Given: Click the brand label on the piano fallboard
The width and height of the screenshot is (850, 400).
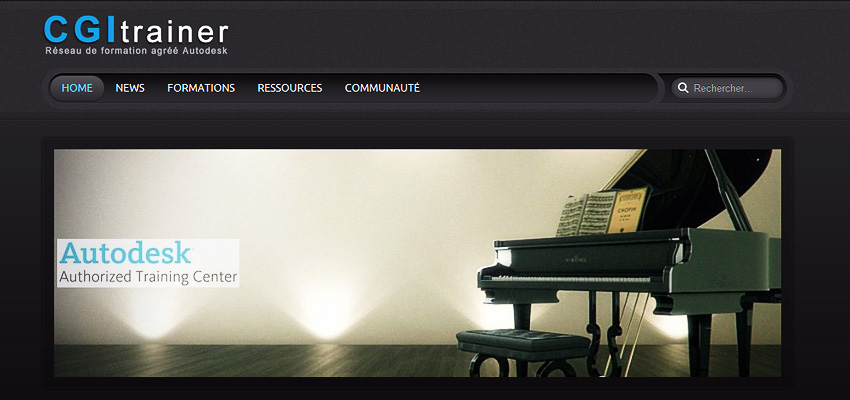Looking at the screenshot, I should (576, 260).
